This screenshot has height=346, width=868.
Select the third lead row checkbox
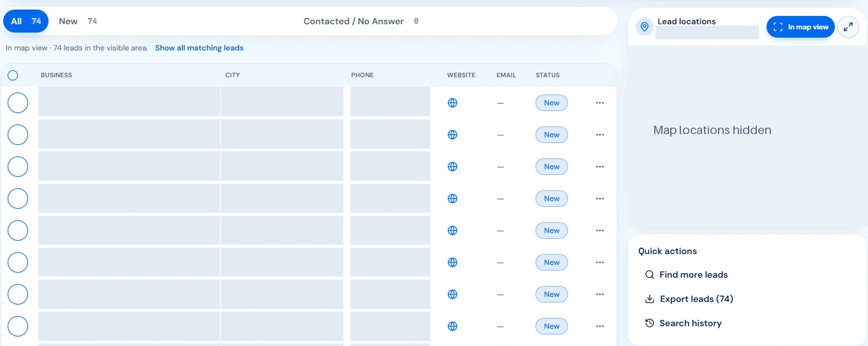18,167
